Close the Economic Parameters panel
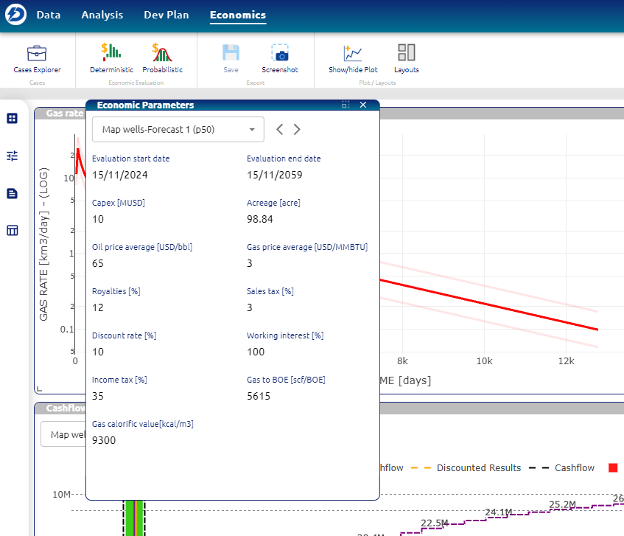 pos(363,105)
